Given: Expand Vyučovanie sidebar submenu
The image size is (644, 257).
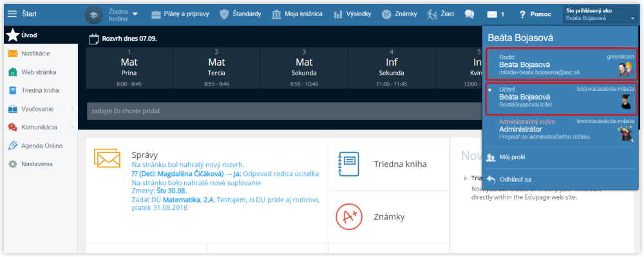Looking at the screenshot, I should (x=72, y=109).
